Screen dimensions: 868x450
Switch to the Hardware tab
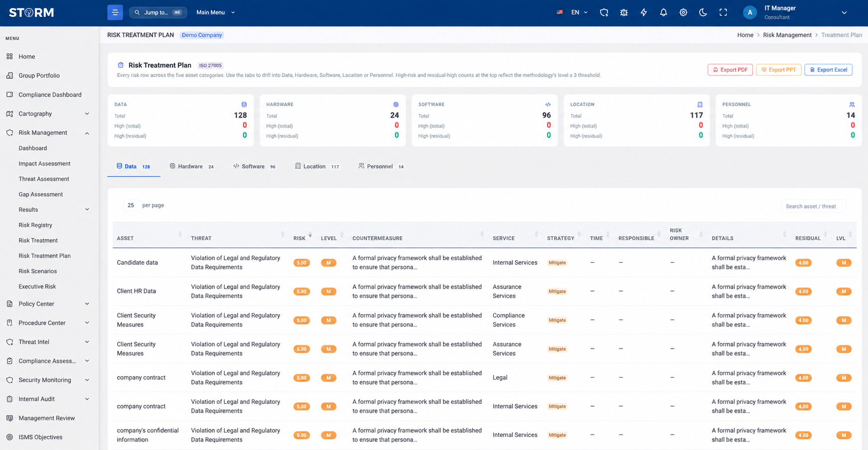point(192,166)
